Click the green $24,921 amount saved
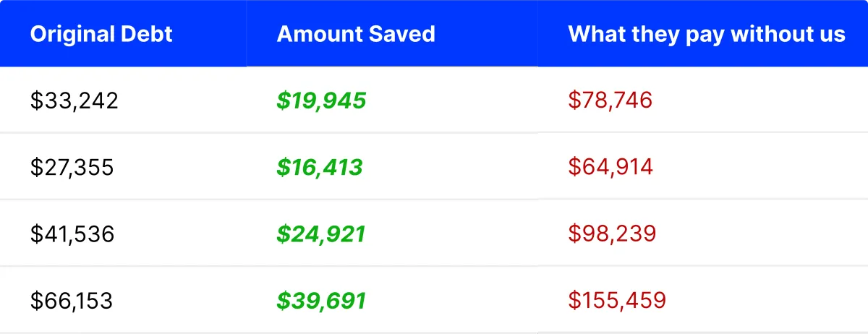868x334 pixels. 320,234
